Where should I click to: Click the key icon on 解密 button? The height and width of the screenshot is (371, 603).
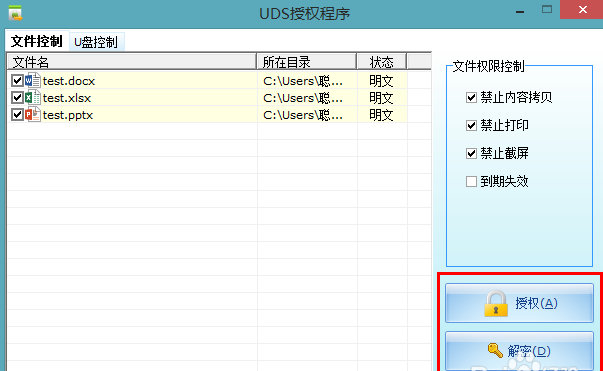495,350
